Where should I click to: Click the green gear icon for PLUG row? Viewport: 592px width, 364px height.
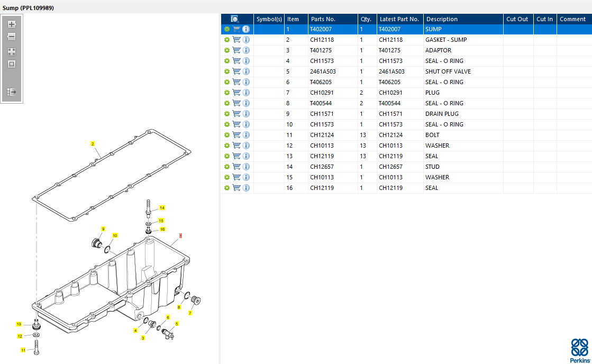(227, 93)
